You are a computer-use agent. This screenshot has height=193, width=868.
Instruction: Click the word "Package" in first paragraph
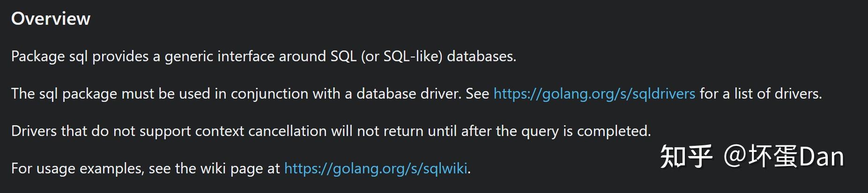click(x=38, y=57)
